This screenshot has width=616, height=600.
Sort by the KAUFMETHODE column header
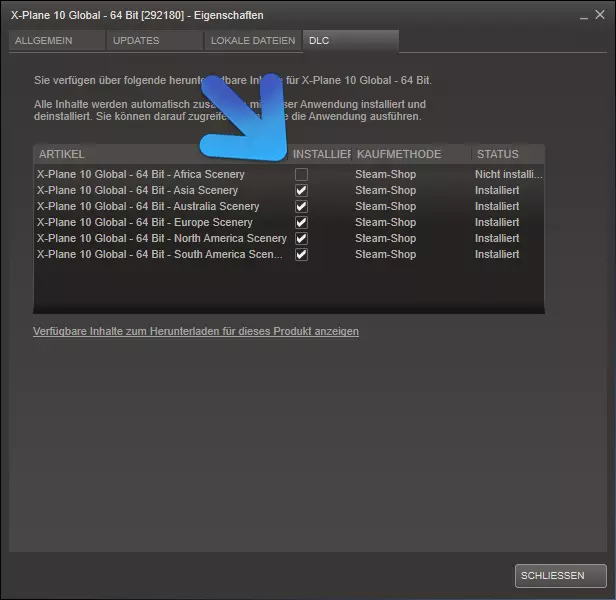(412, 154)
